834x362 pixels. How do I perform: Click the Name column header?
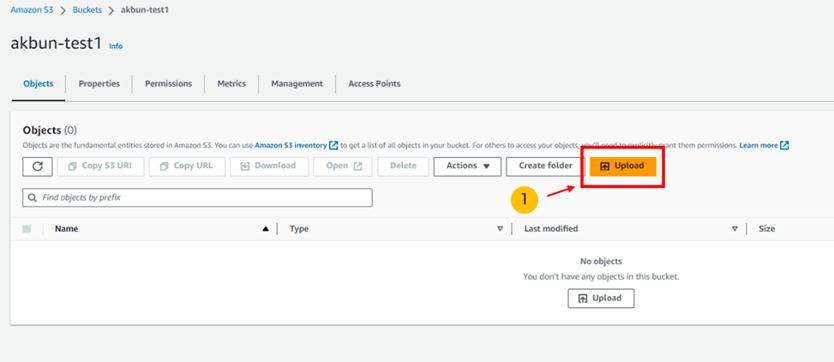(x=66, y=229)
